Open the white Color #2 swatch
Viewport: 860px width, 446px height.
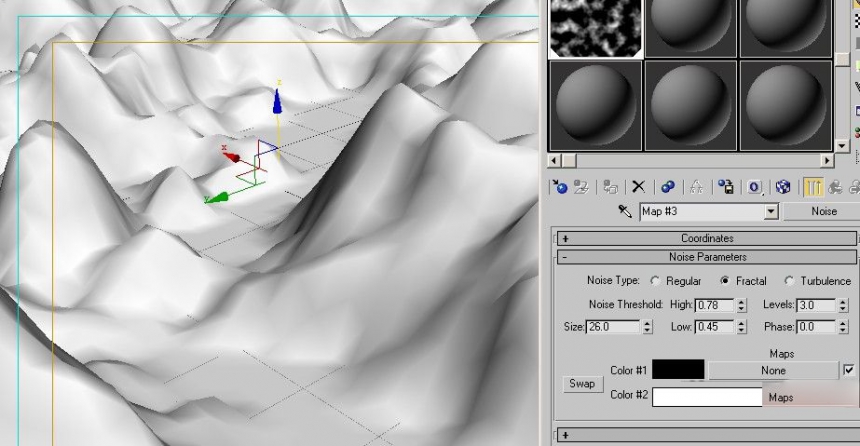click(x=708, y=397)
